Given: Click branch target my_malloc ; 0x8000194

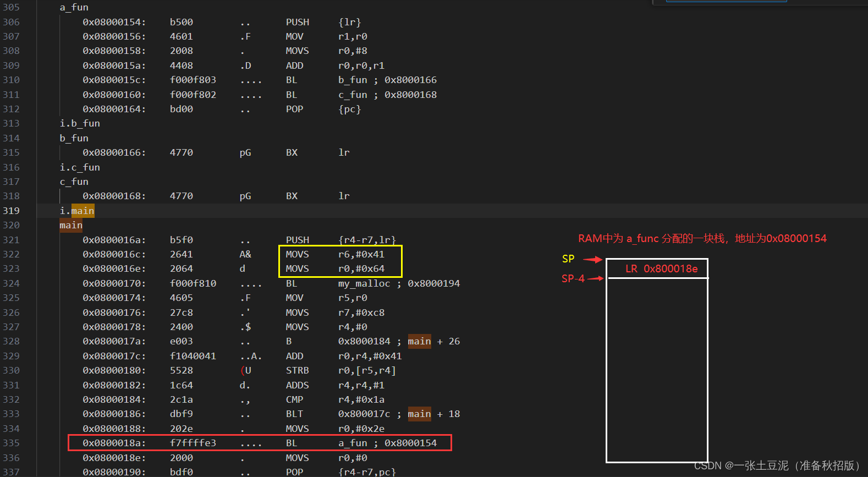Looking at the screenshot, I should point(399,283).
